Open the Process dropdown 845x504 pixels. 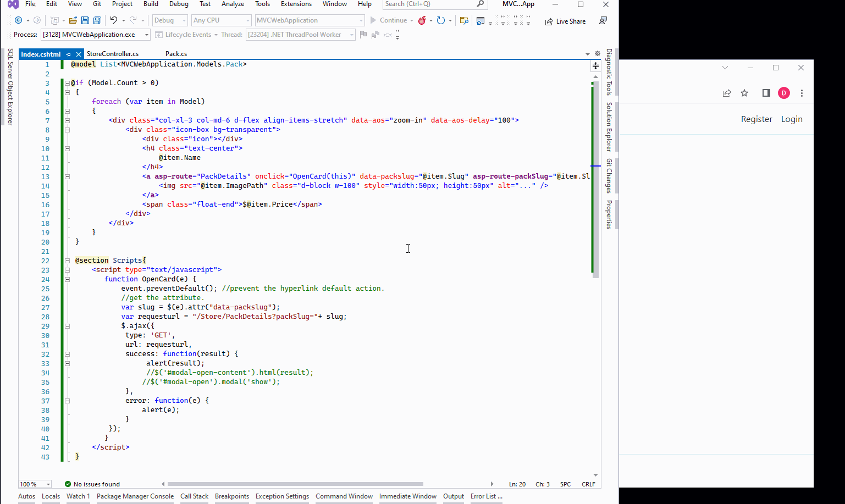point(95,35)
